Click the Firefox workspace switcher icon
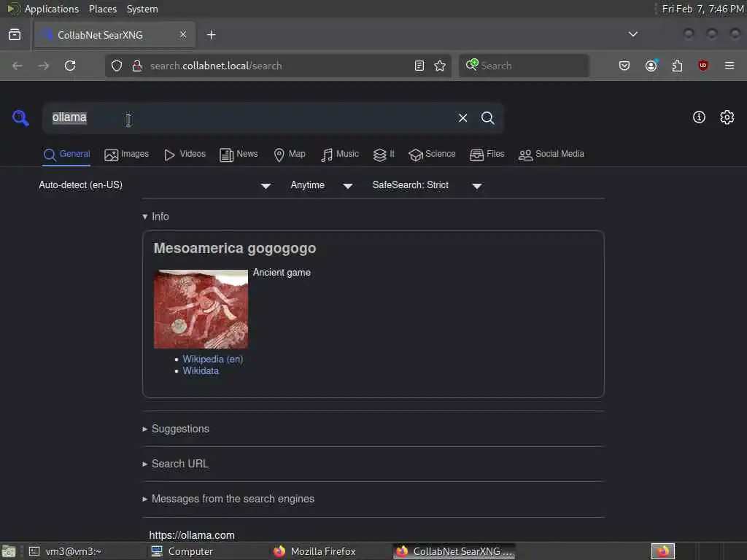The image size is (747, 560). click(662, 551)
